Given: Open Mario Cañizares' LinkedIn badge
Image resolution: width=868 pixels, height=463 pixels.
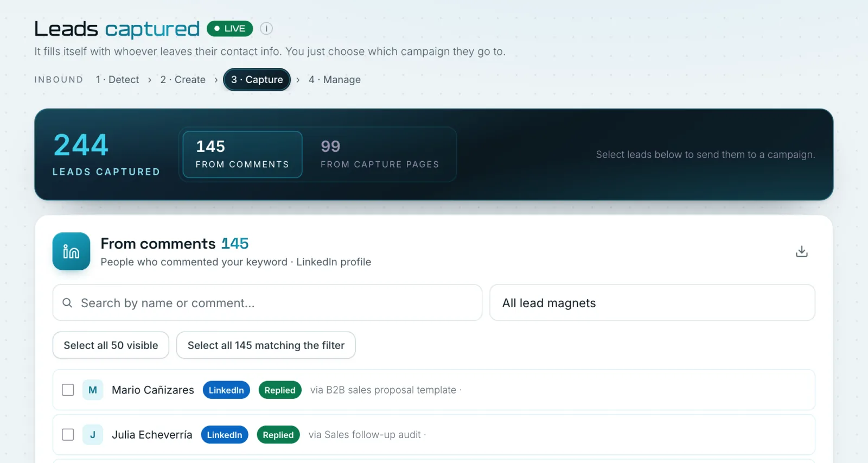Looking at the screenshot, I should pyautogui.click(x=226, y=390).
